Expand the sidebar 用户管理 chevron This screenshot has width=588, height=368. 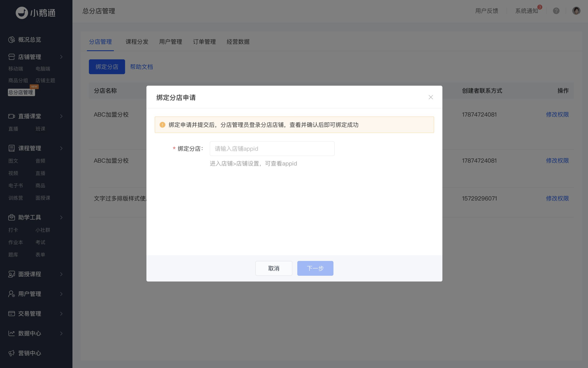(61, 294)
